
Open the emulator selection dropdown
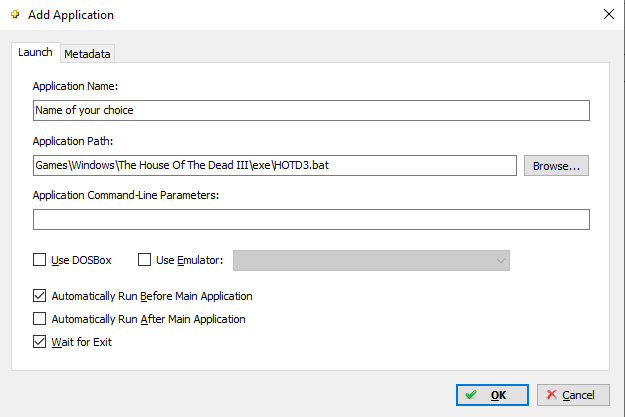[371, 260]
